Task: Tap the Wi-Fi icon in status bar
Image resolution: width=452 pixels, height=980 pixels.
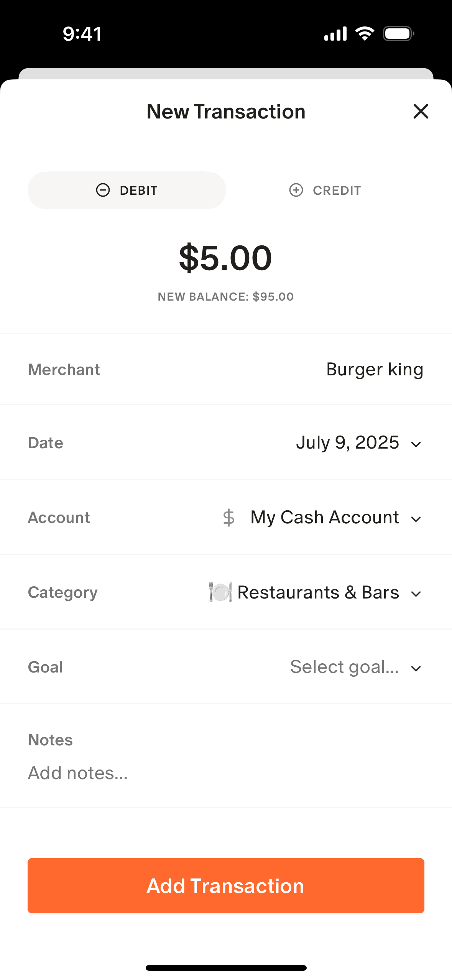Action: pos(365,34)
